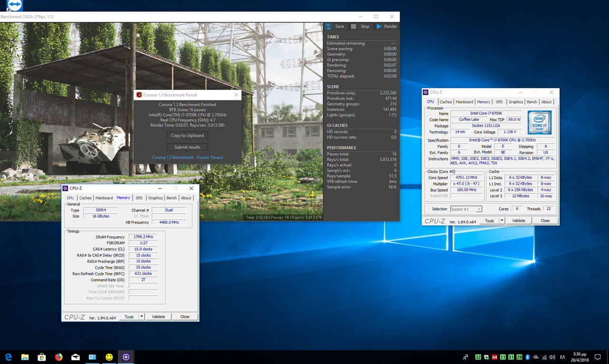Click the Stop icon in Corona toolbar
This screenshot has height=364, width=609.
(354, 26)
